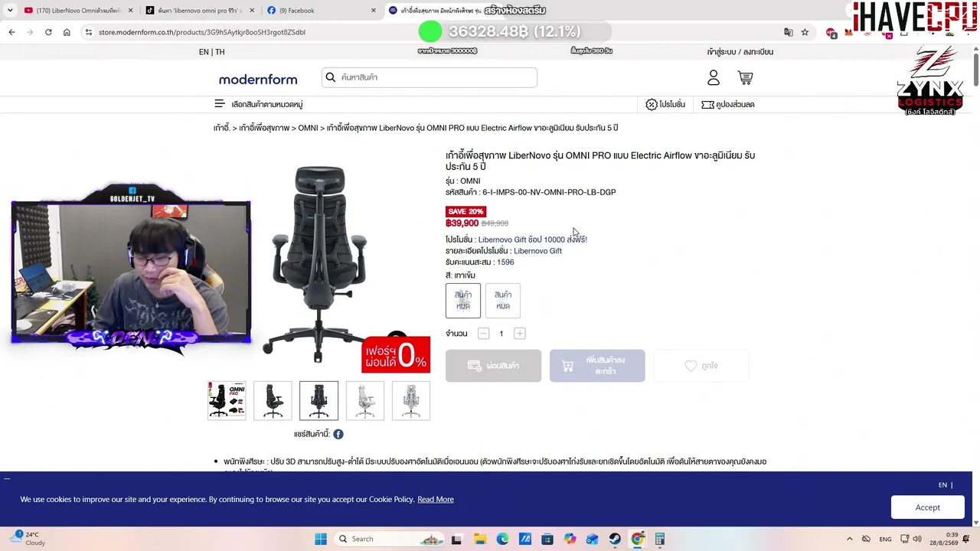Accept the cookie policy
The width and height of the screenshot is (980, 551).
927,507
